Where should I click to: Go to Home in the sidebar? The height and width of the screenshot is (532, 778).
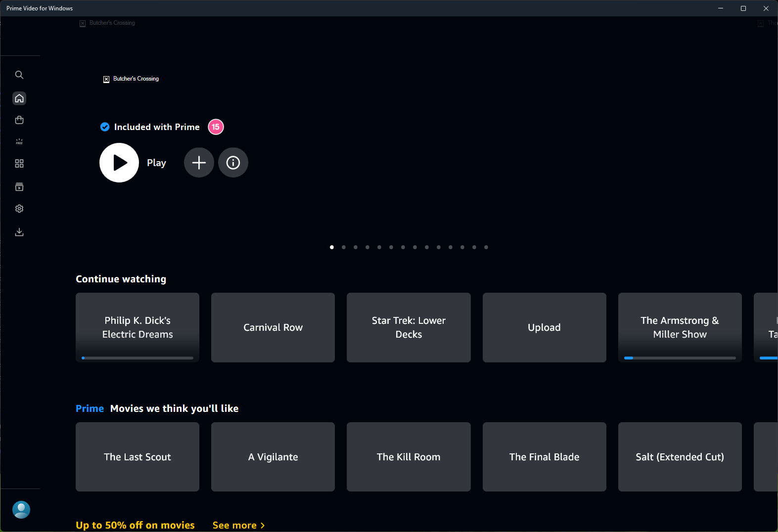click(x=19, y=98)
